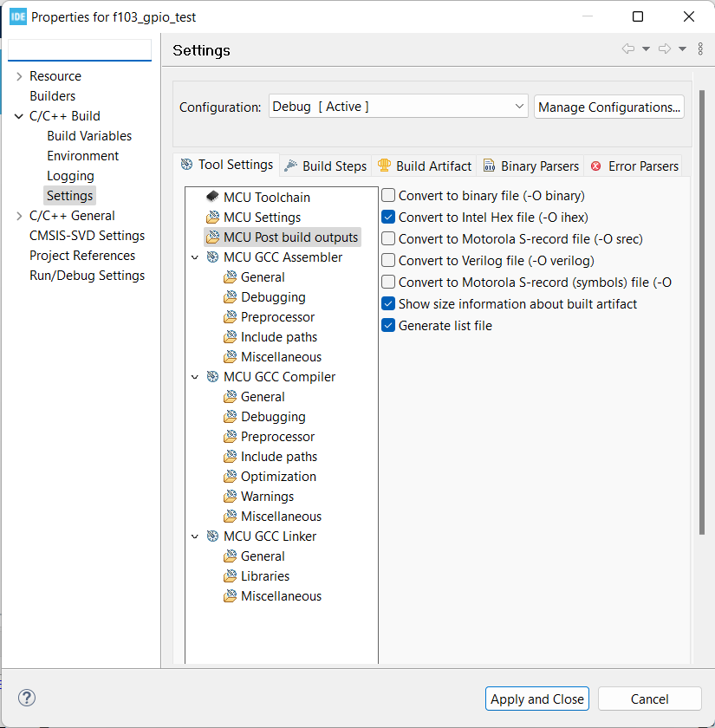
Task: Click the Compiler Optimization folder icon
Action: (x=230, y=477)
